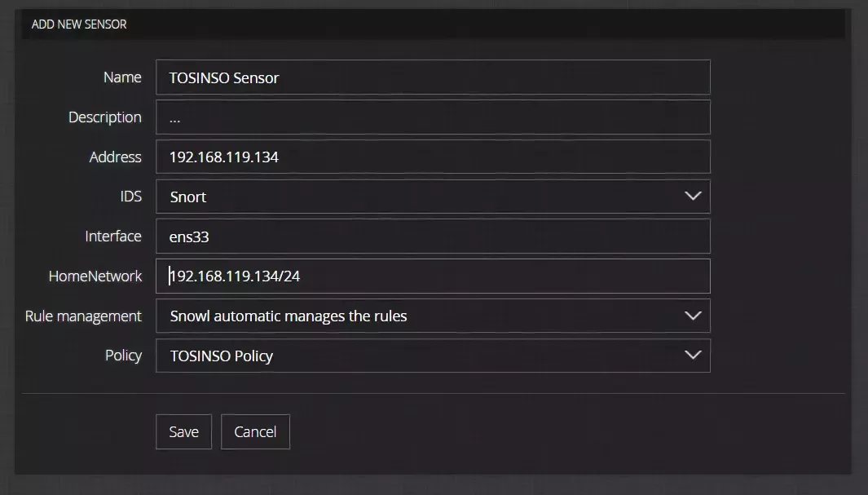Expand the Rule management dropdown

[x=433, y=316]
